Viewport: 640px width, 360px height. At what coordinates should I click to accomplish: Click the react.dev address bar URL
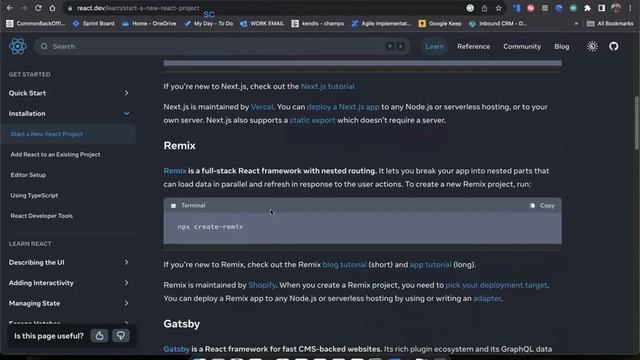[138, 8]
